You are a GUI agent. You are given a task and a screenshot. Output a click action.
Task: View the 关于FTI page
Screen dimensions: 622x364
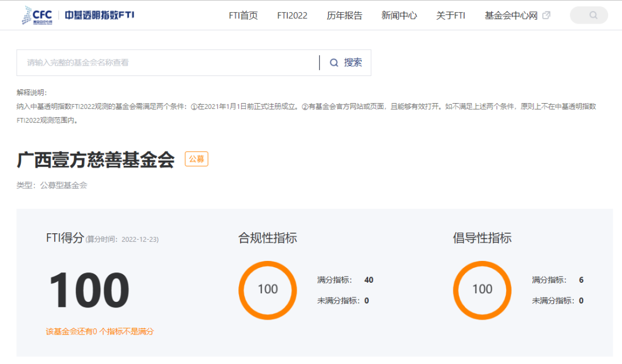451,16
